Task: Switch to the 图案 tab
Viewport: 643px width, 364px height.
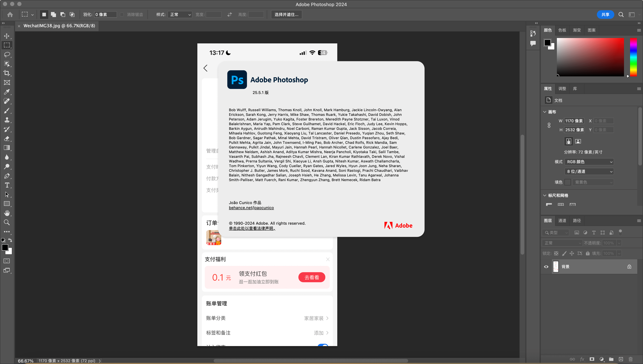Action: click(x=592, y=30)
